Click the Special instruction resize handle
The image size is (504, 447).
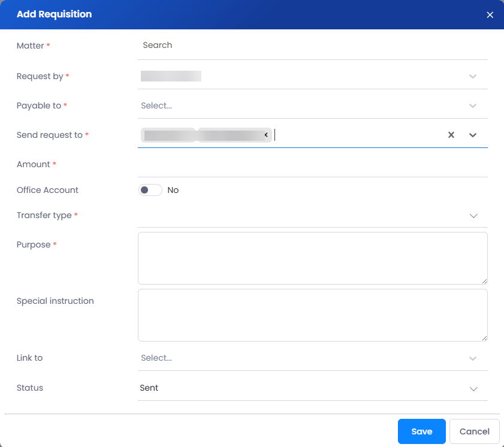click(x=484, y=338)
